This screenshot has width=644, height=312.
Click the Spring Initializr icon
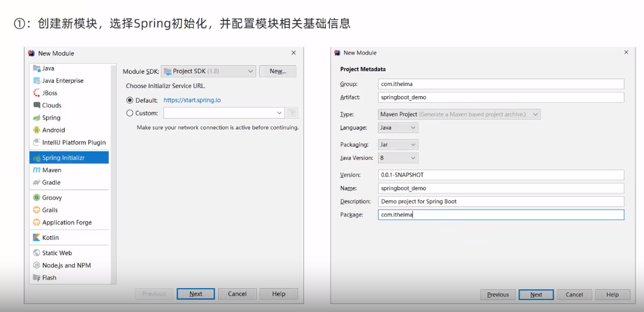[x=36, y=158]
